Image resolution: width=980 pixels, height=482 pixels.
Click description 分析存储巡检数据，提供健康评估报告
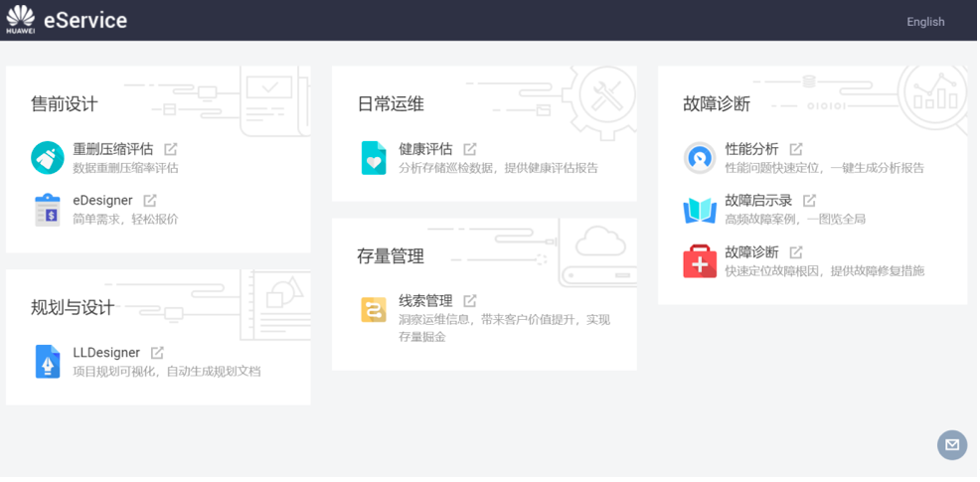coord(499,168)
